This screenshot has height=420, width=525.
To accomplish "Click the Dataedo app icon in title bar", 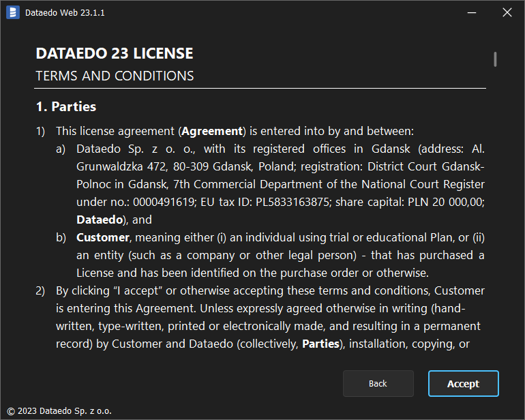I will click(x=13, y=12).
